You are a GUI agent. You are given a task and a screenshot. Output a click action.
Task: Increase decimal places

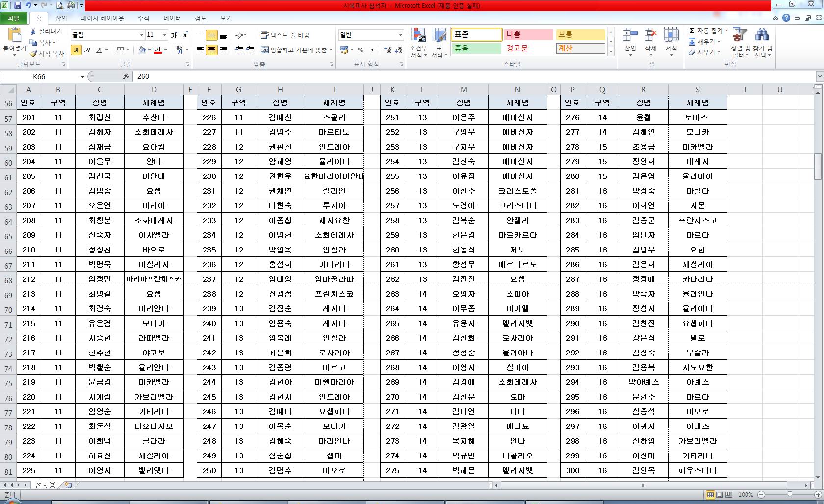pyautogui.click(x=388, y=50)
